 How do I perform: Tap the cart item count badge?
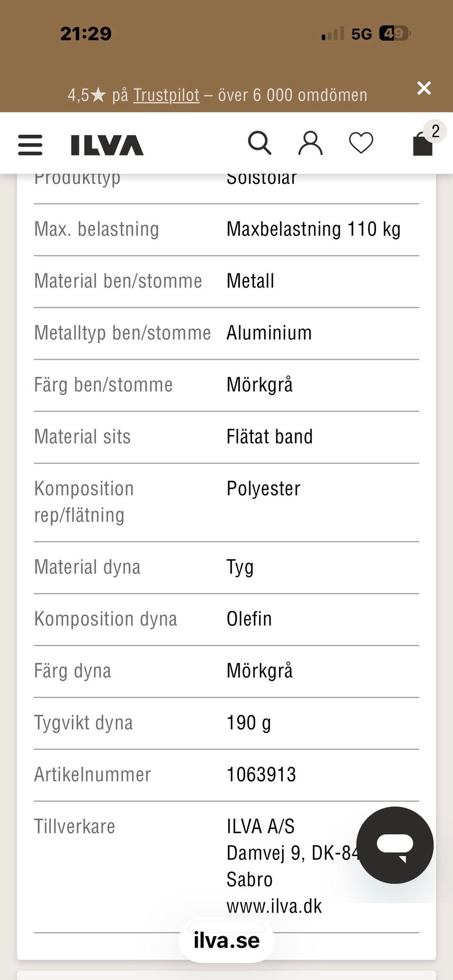tap(435, 131)
